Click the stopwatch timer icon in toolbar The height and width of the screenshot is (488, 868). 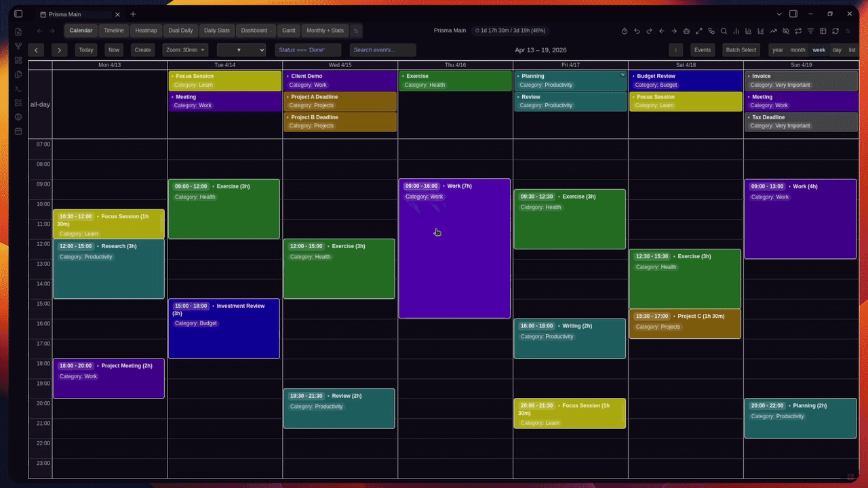pos(625,31)
